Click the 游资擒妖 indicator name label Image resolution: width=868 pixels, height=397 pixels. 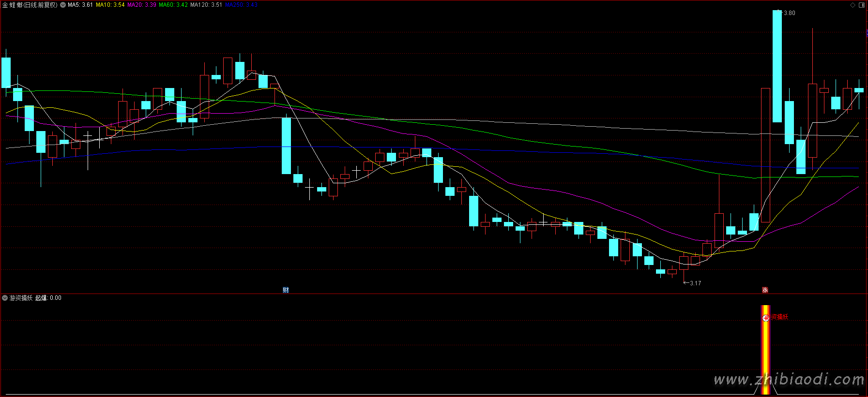pos(21,298)
